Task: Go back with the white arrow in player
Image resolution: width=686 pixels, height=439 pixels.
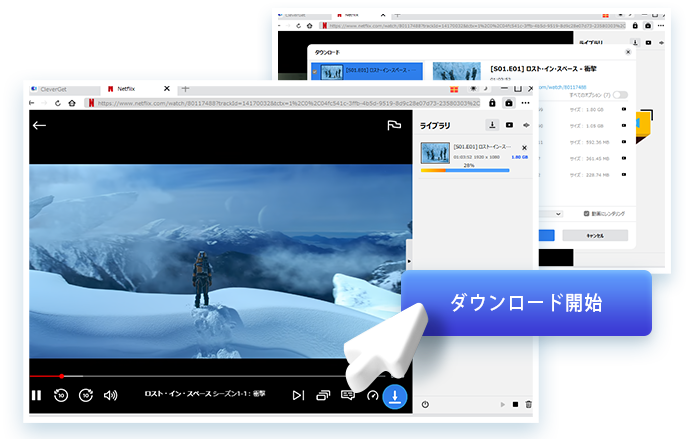Action: tap(39, 126)
